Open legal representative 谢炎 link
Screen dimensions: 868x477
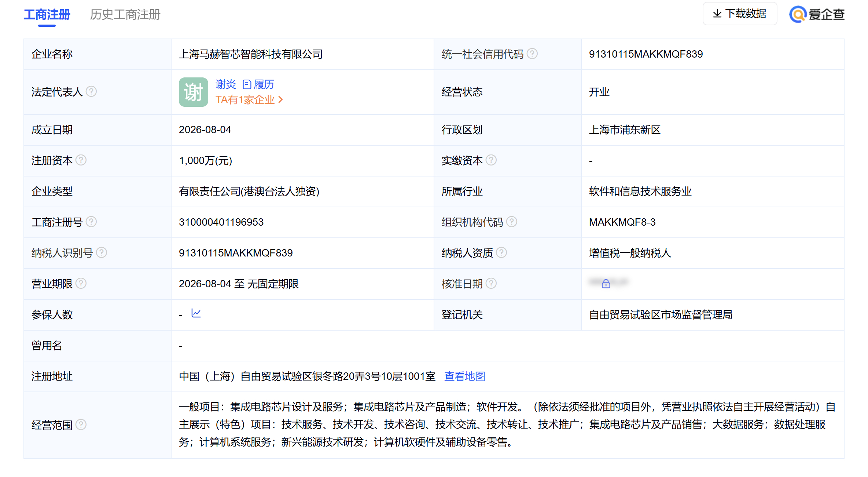tap(226, 84)
